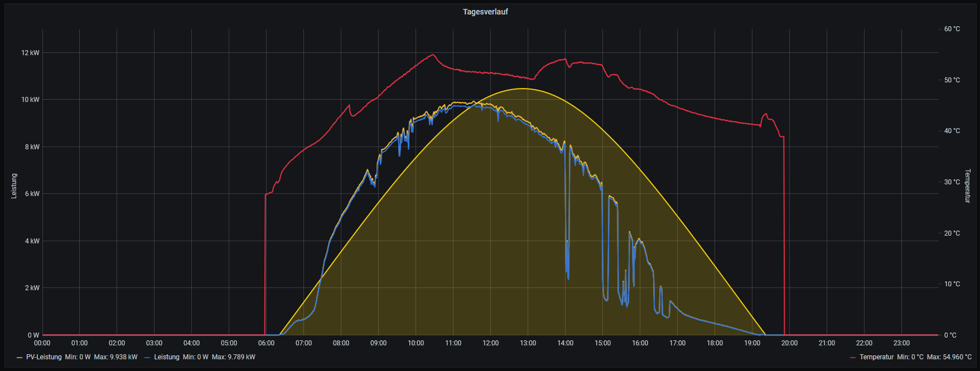Click the 12:00 label on the time axis
The image size is (980, 371).
(490, 343)
